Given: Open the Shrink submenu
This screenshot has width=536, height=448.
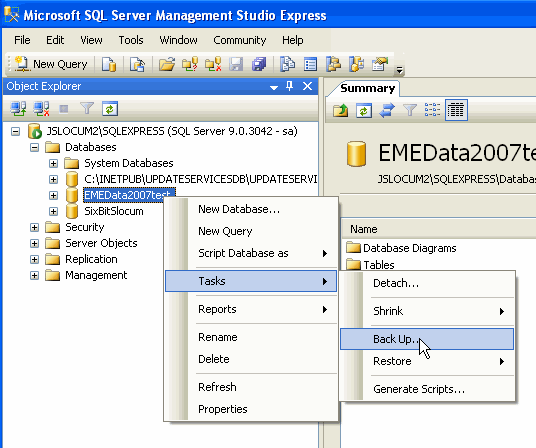Looking at the screenshot, I should [x=427, y=311].
